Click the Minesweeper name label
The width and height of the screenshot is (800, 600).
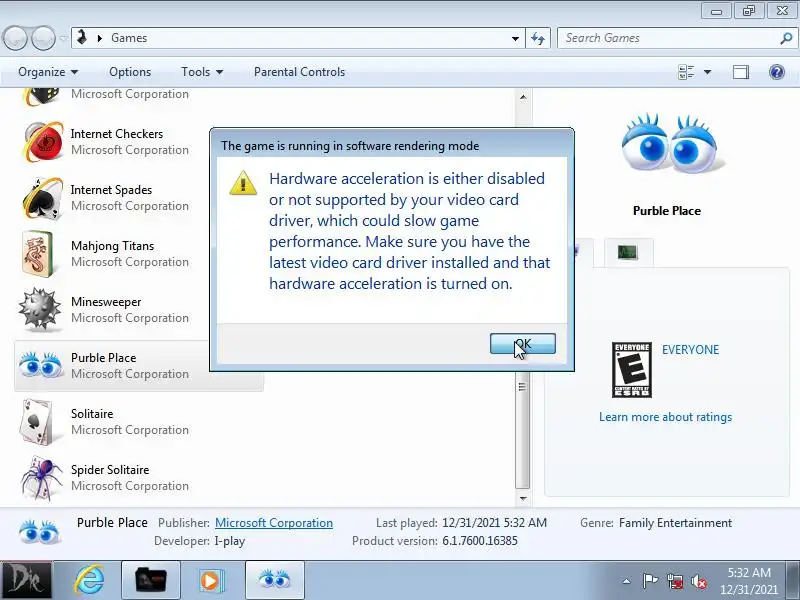tap(106, 302)
